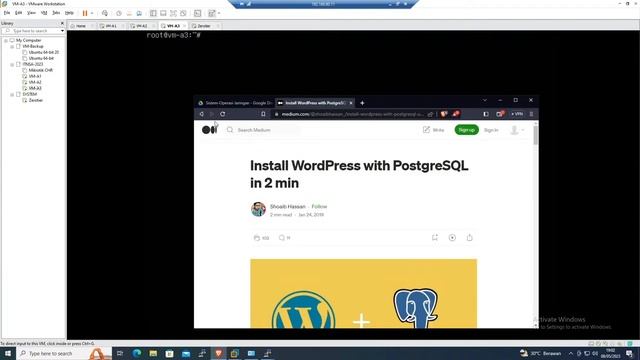Collapse the ITNSA-2023 folder

pyautogui.click(x=12, y=64)
